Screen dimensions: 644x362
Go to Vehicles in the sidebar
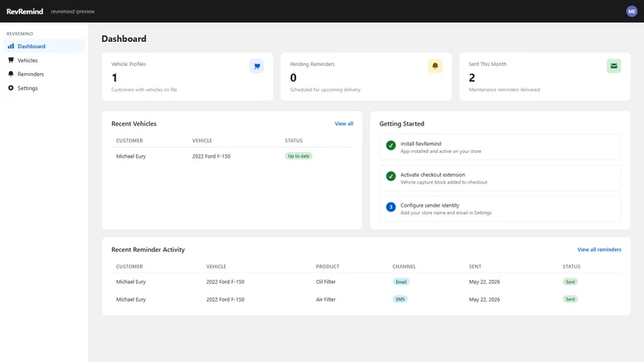pos(44,60)
